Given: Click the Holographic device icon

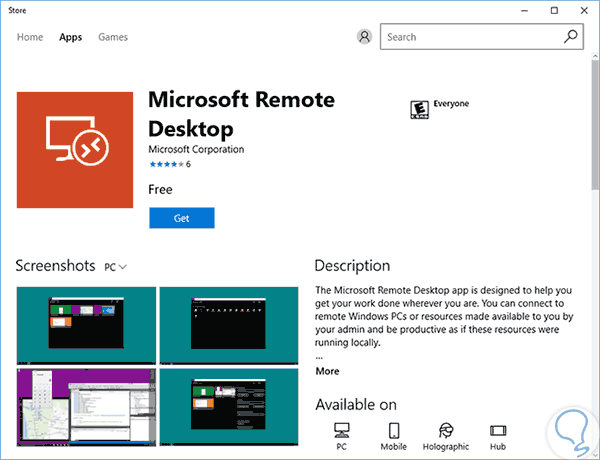Looking at the screenshot, I should point(446,430).
